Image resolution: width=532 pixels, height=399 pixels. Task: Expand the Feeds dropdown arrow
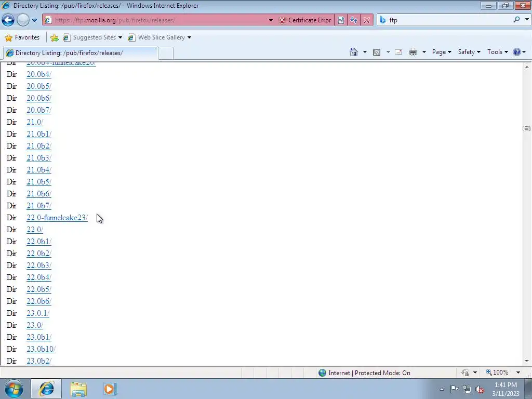pos(388,52)
